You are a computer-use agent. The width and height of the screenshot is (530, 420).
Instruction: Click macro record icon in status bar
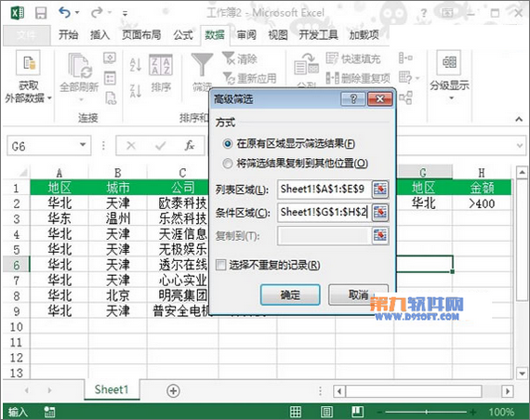pos(49,412)
